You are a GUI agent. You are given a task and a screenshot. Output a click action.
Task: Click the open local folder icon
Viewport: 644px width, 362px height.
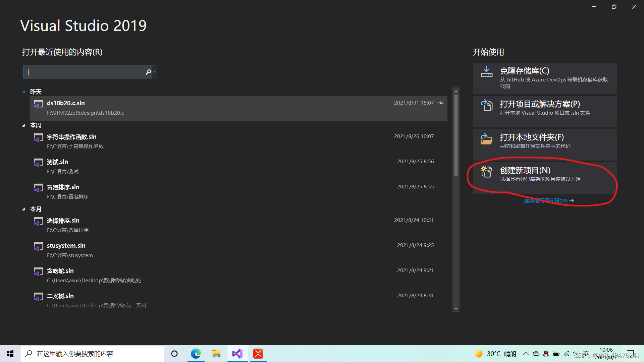[486, 138]
